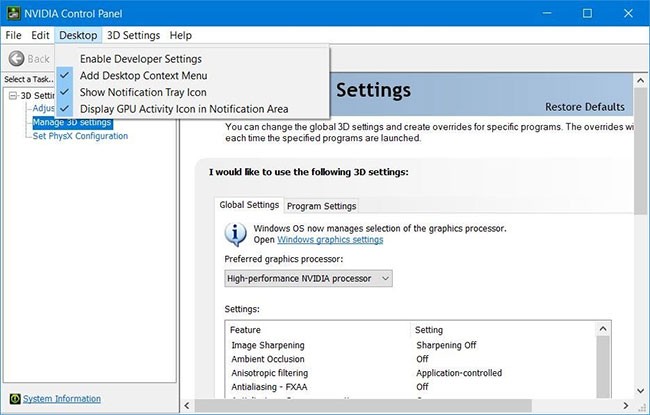Click the settings list scroll up arrow
Viewport: 650px width, 415px height.
[603, 329]
